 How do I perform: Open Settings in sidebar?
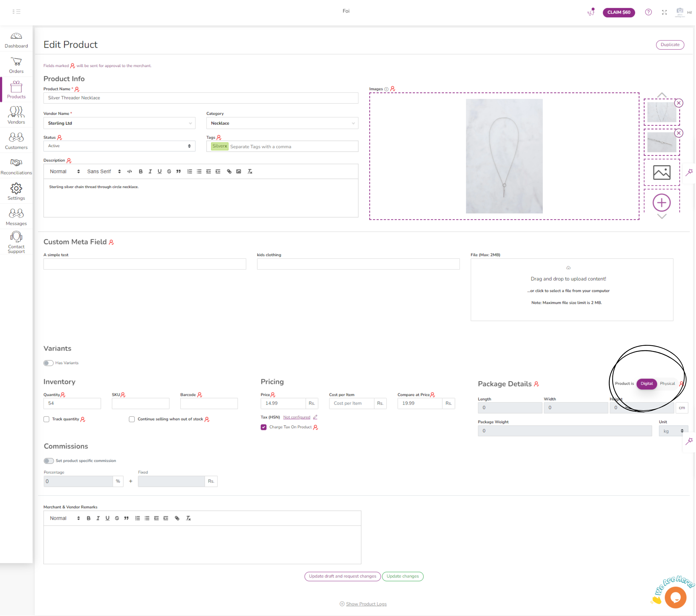pyautogui.click(x=16, y=192)
